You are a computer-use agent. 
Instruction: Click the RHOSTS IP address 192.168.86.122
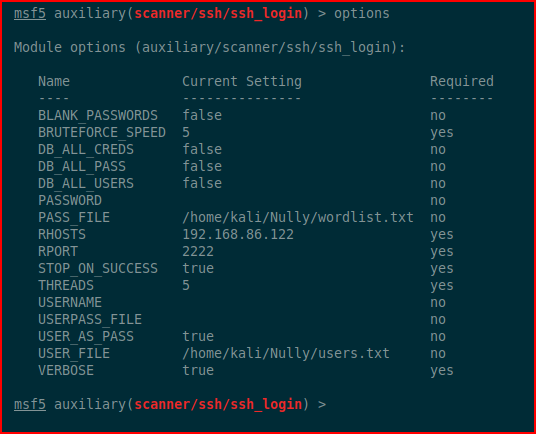(x=238, y=234)
